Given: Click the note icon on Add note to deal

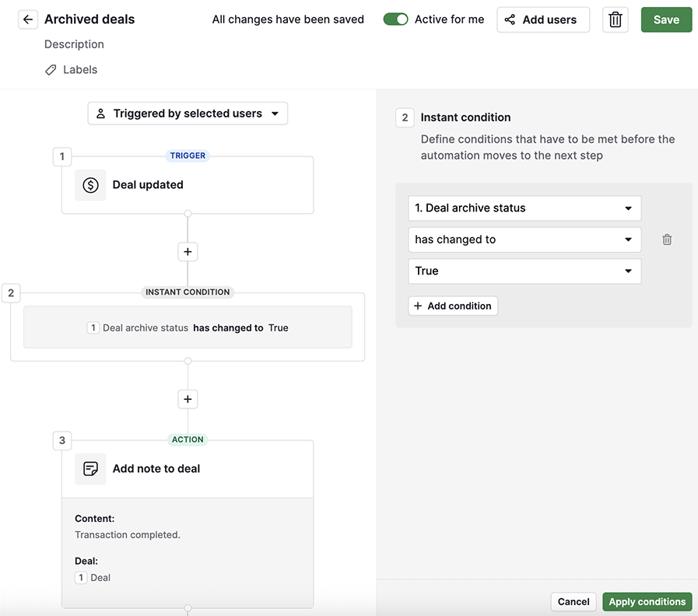Looking at the screenshot, I should pyautogui.click(x=90, y=468).
